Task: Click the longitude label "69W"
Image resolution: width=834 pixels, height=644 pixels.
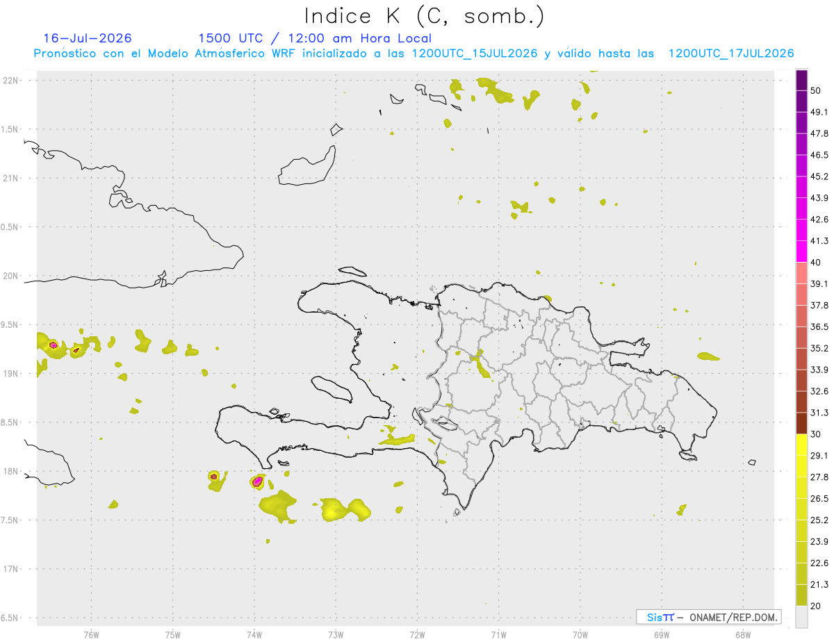Action: point(662,634)
